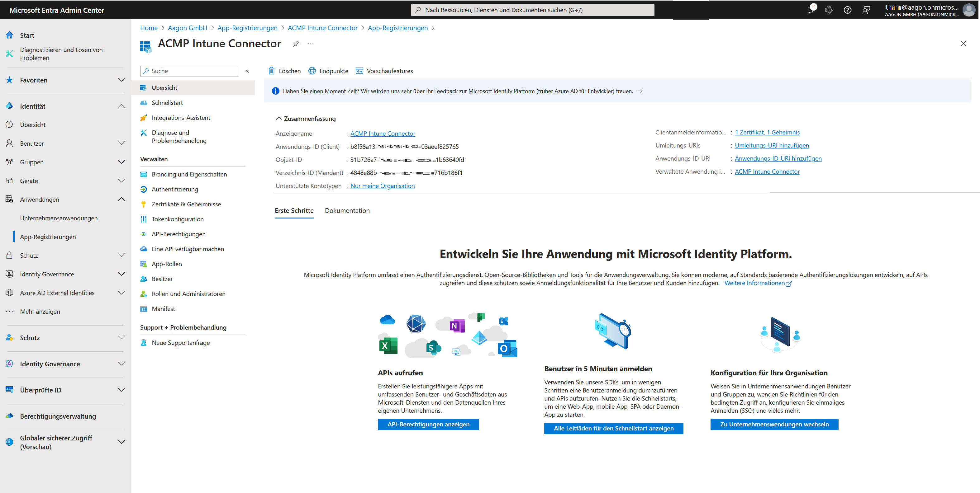Click the notifications bell icon
Viewport: 980px width, 493px height.
point(810,10)
